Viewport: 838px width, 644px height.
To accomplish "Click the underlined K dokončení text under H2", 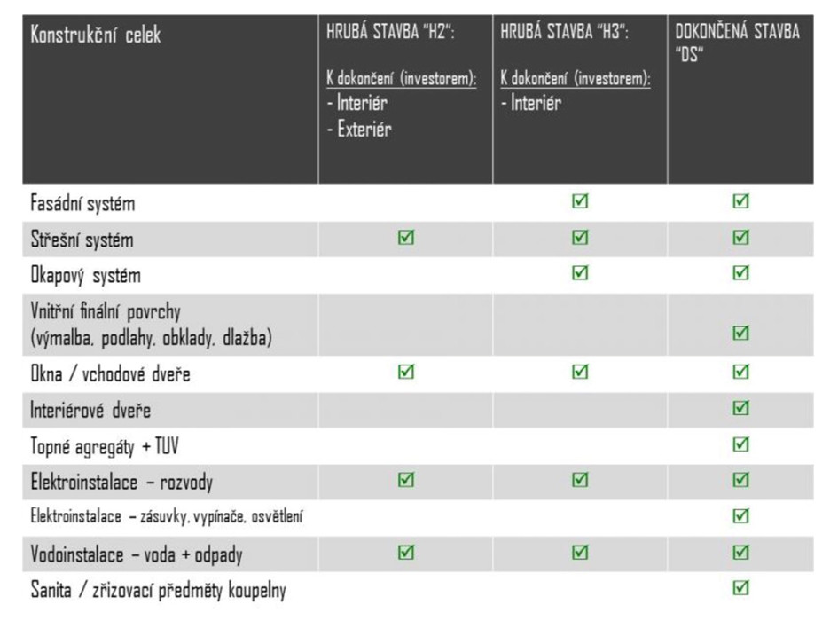I will coord(402,79).
